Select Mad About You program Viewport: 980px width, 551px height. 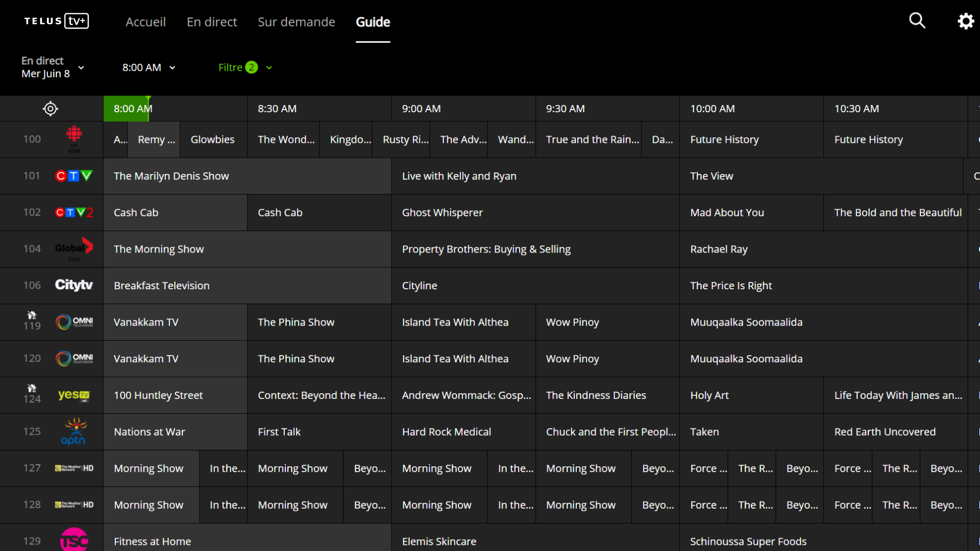pos(751,213)
